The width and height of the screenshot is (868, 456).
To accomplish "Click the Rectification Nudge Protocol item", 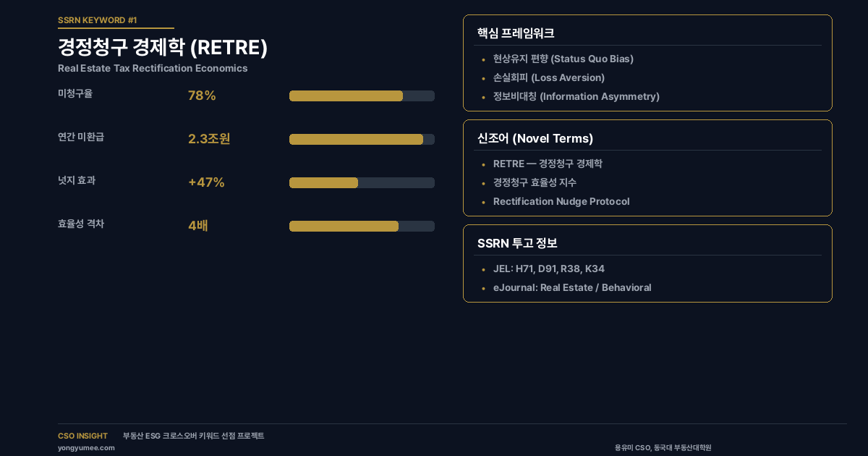I will point(561,201).
